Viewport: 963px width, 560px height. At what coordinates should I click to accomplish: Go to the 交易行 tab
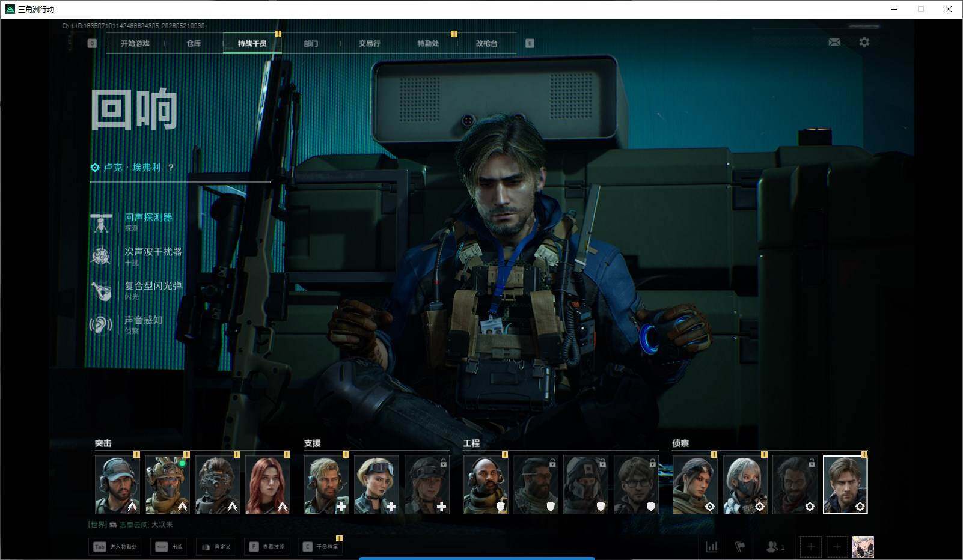(x=369, y=43)
